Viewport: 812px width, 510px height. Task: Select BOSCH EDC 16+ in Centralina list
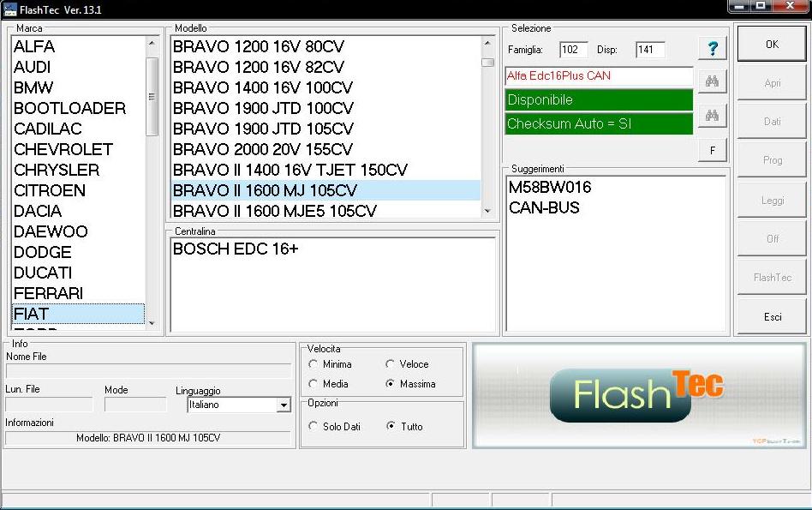point(333,249)
